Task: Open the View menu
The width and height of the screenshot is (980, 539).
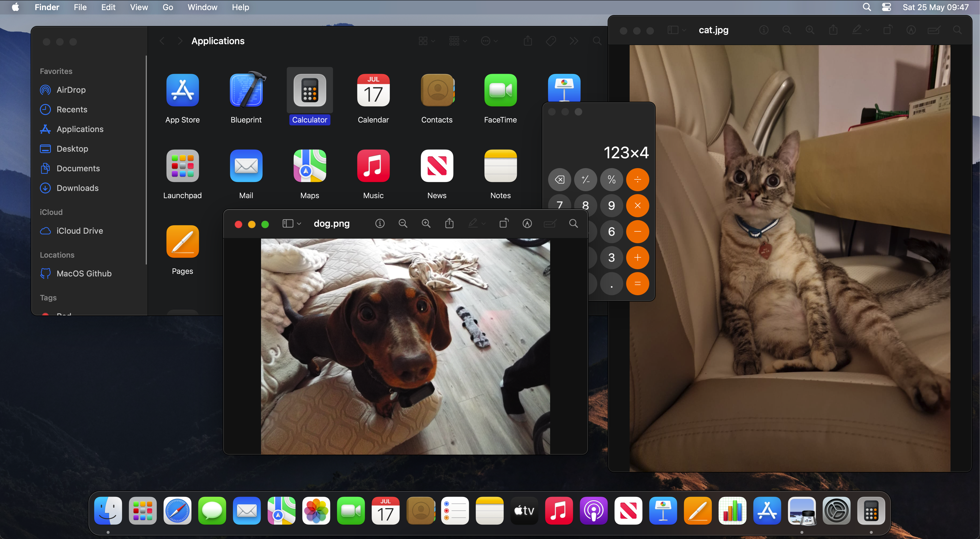Action: click(139, 7)
